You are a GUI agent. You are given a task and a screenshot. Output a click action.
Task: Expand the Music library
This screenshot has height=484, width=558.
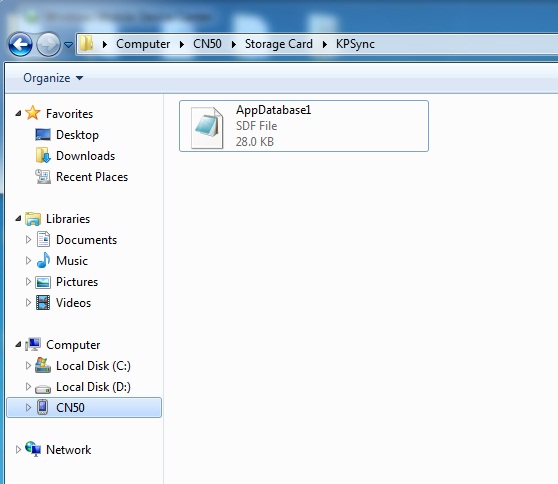click(28, 261)
